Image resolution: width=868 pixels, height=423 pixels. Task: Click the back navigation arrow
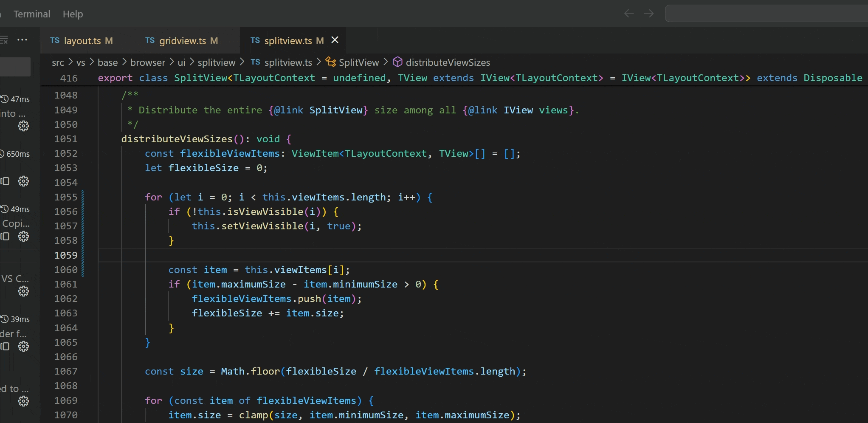pos(628,13)
